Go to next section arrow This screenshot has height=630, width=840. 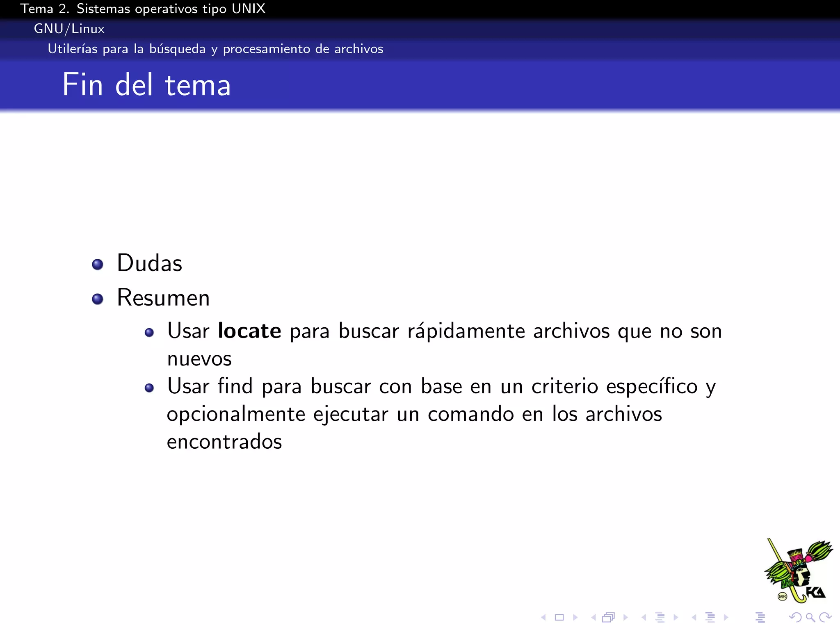coord(726,617)
